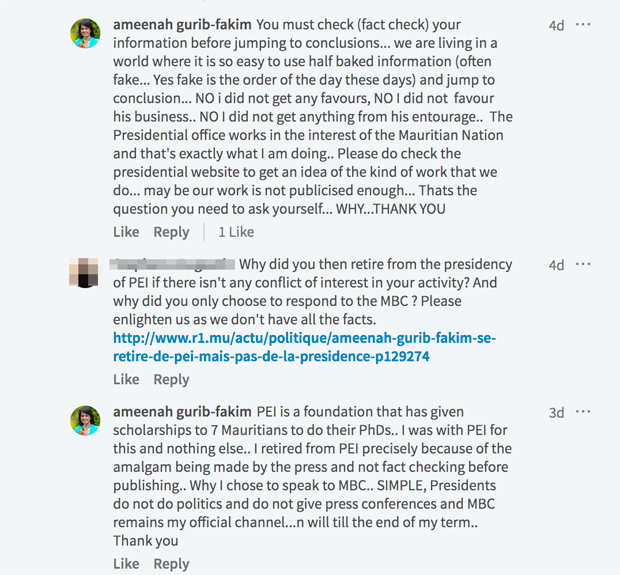Like the first comment about fact checking
The height and width of the screenshot is (575, 620).
(x=126, y=232)
